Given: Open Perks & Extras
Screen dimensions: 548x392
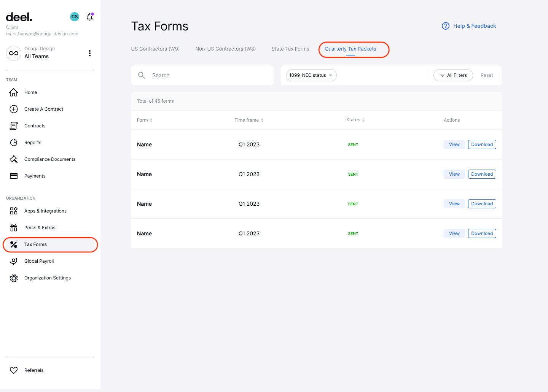Looking at the screenshot, I should click(39, 227).
